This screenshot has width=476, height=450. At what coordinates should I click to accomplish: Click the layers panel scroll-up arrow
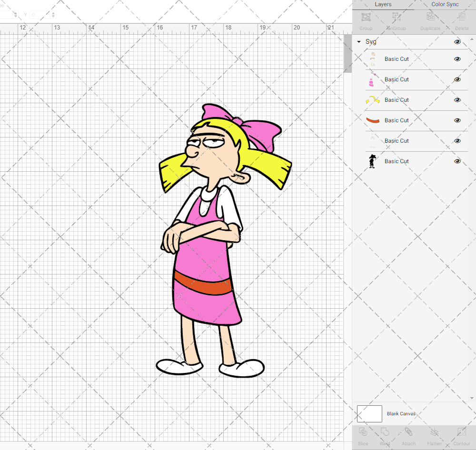[x=471, y=39]
